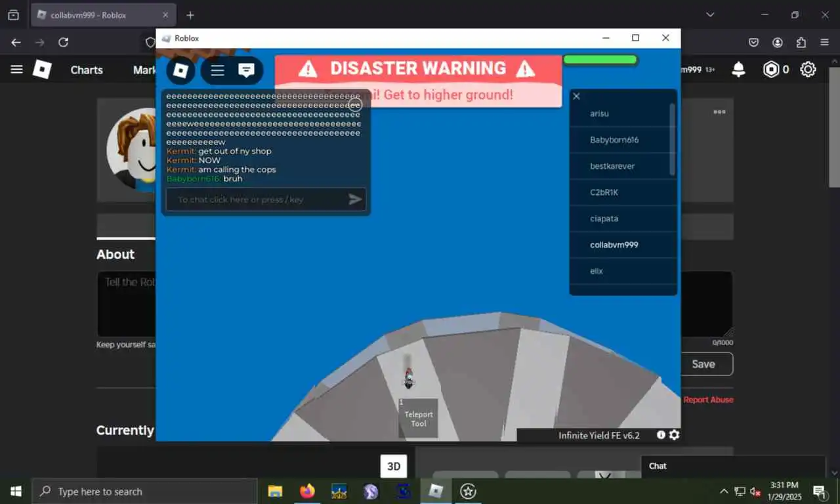Select the collabvm999 - Roblox browser tab
The width and height of the screenshot is (840, 504).
coord(102,15)
